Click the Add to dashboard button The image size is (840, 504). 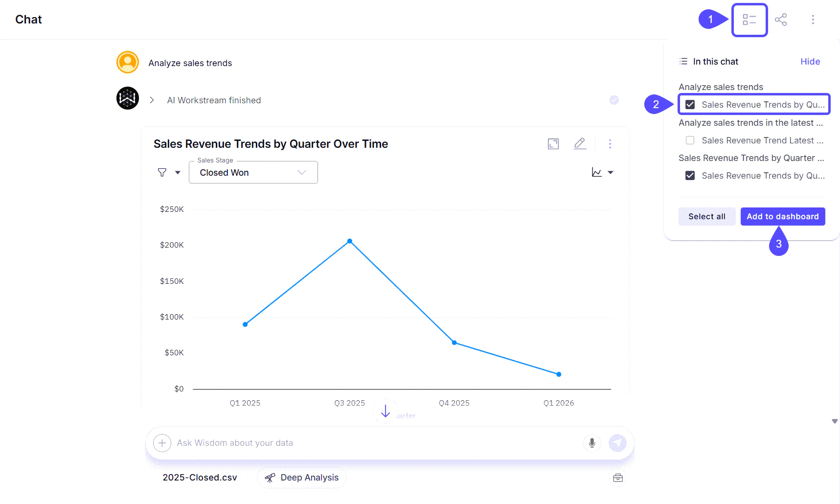tap(783, 216)
